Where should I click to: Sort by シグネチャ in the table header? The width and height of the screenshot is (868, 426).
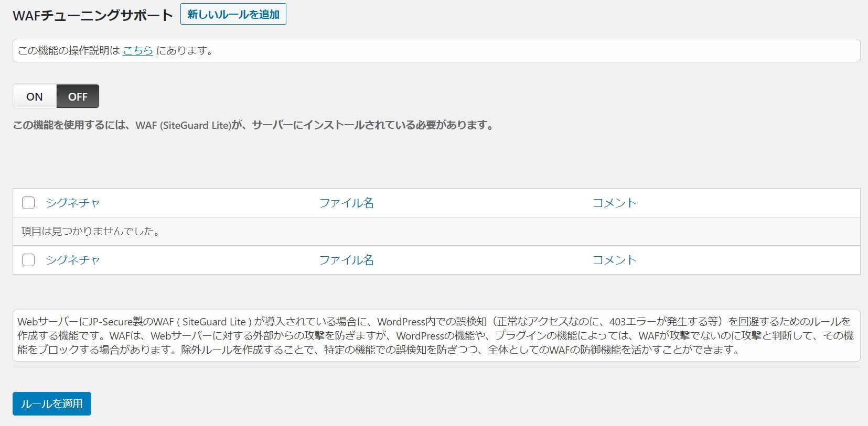72,203
